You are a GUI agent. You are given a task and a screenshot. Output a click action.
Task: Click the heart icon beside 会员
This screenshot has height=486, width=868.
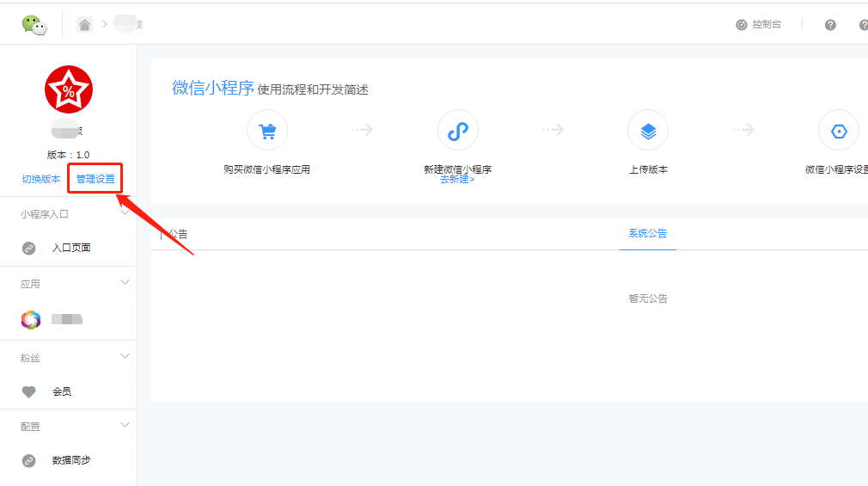point(28,391)
